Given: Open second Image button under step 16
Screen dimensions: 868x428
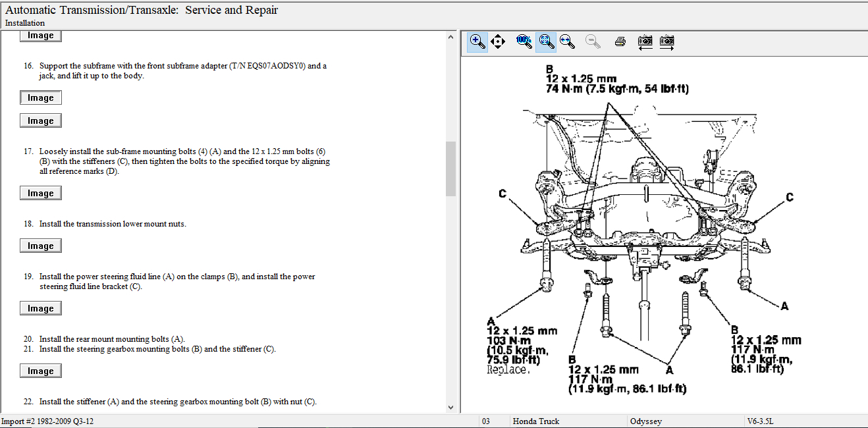Looking at the screenshot, I should coord(40,121).
